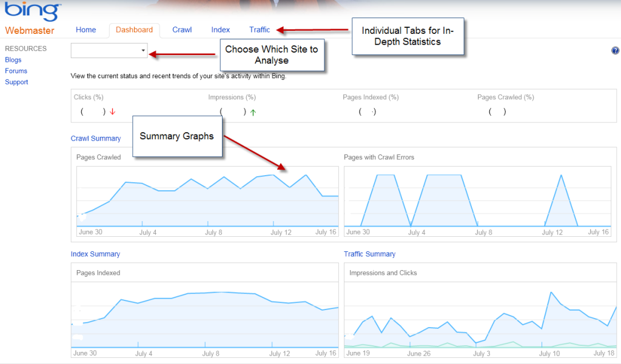This screenshot has height=364, width=621.
Task: Click July 10 on the traffic graph axis
Action: click(549, 353)
